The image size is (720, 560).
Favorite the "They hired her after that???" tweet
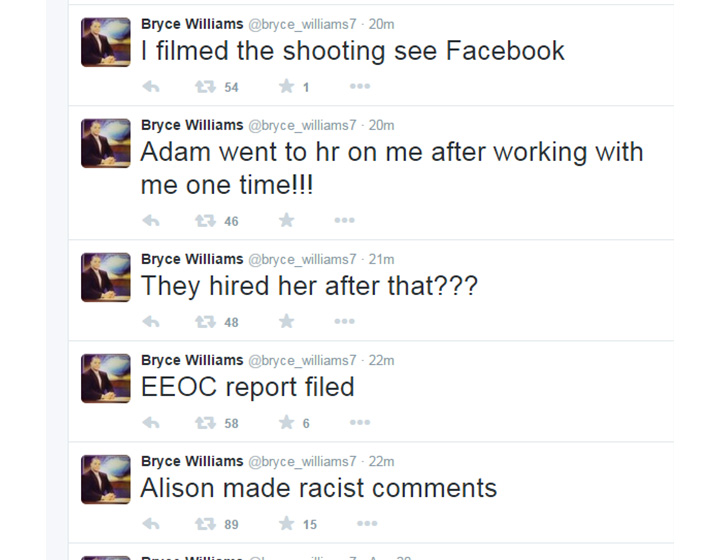coord(286,321)
